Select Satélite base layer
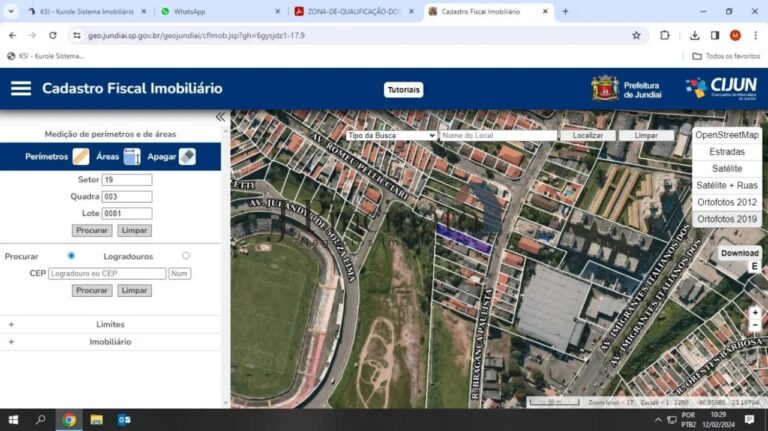Viewport: 768px width, 431px height. point(727,168)
